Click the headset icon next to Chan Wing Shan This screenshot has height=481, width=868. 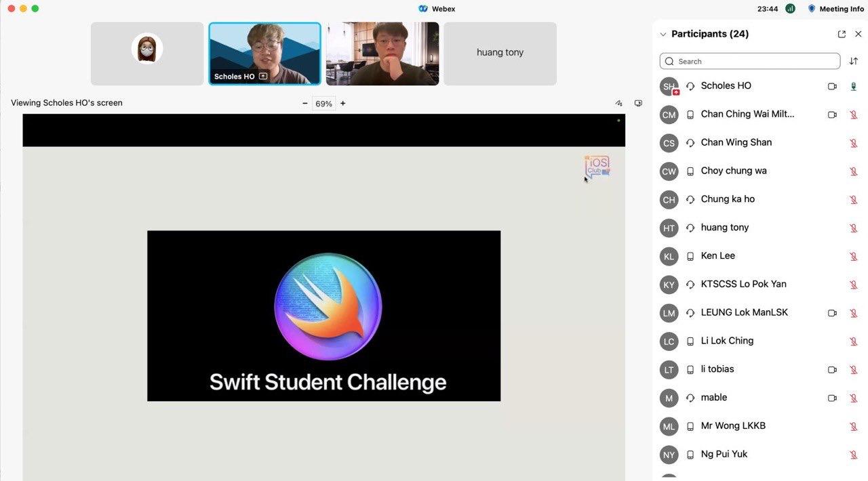tap(690, 143)
